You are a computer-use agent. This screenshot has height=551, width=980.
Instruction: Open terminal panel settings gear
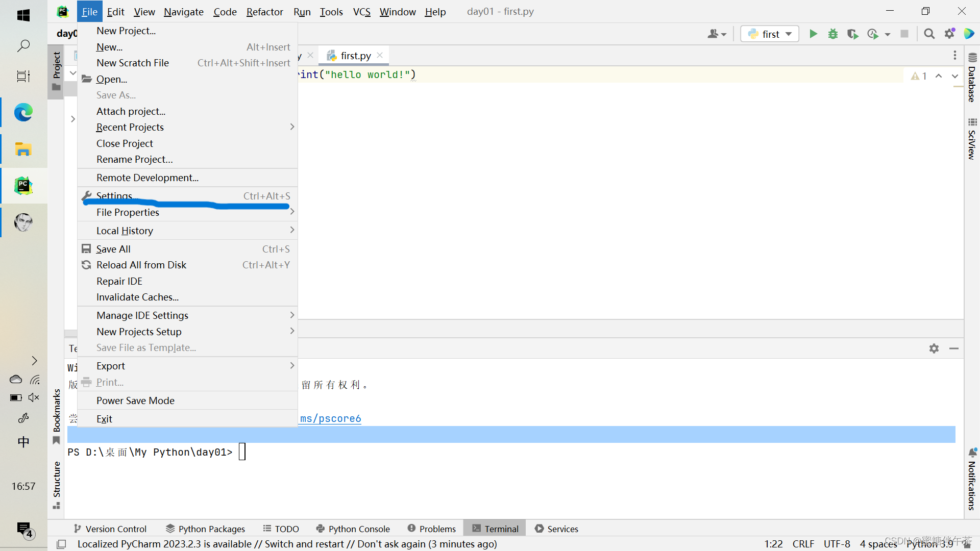point(934,348)
